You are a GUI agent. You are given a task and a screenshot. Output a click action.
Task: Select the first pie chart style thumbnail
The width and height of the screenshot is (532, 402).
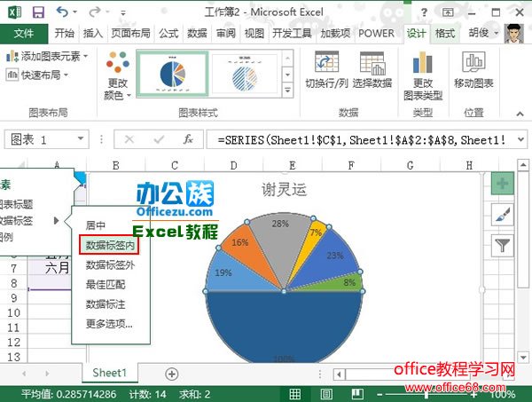[x=173, y=74]
